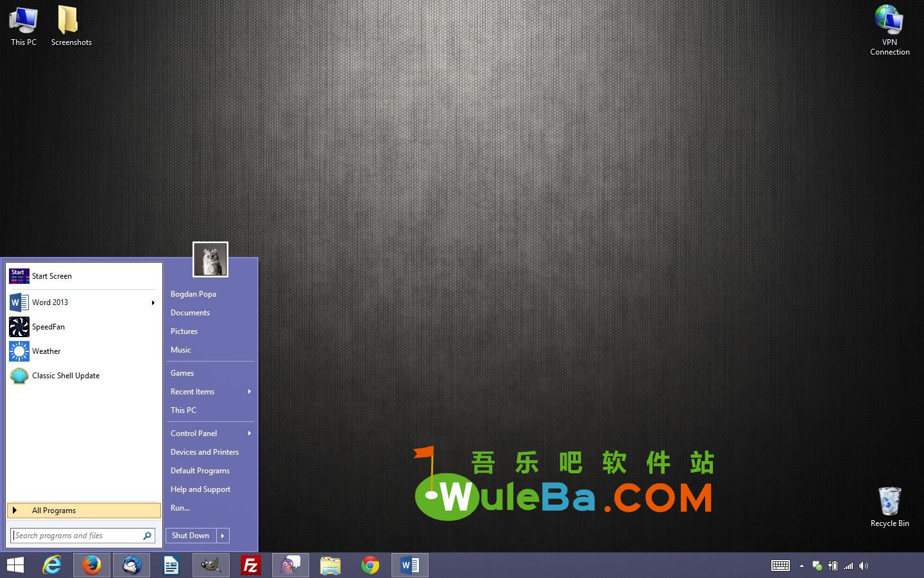Open shutdown options arrow beside Shut Down

pyautogui.click(x=223, y=536)
